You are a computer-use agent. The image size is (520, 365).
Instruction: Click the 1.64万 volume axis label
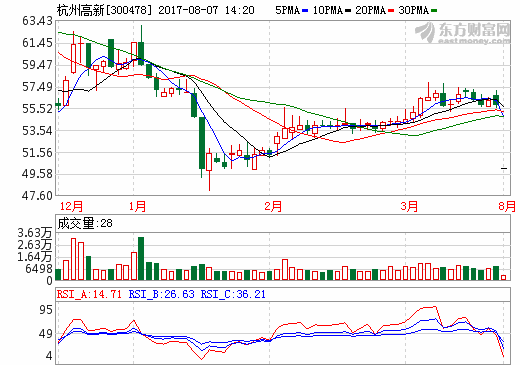[x=35, y=257]
